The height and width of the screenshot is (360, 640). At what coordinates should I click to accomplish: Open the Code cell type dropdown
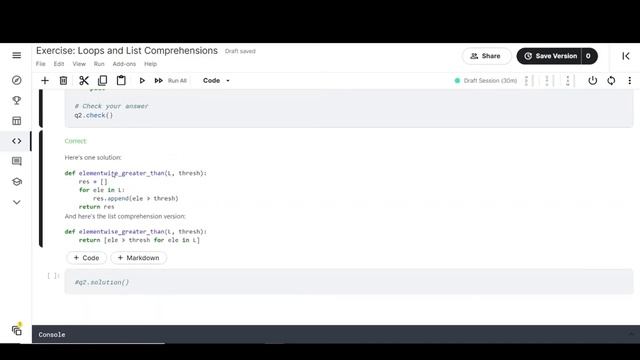pos(216,81)
